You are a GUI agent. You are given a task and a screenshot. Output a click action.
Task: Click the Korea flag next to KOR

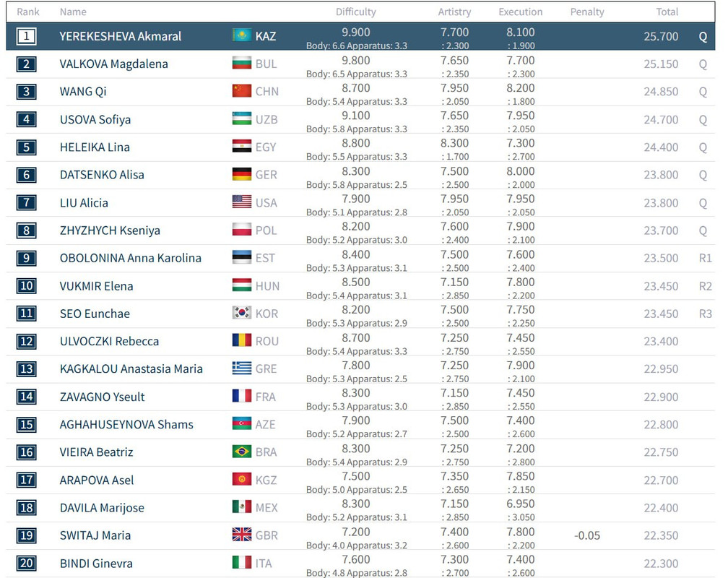click(x=242, y=313)
